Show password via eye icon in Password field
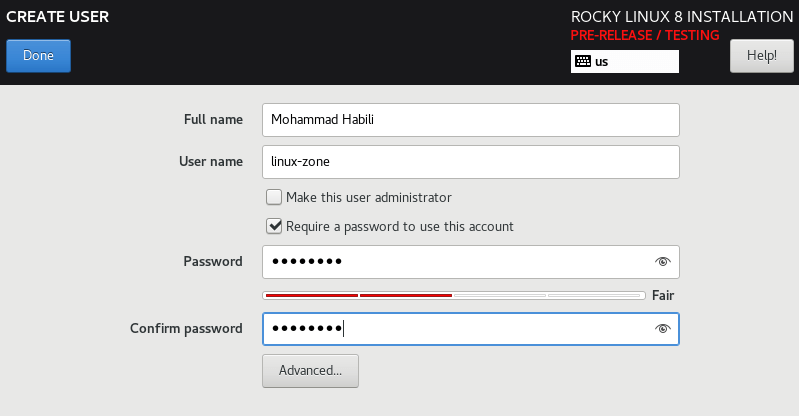The image size is (799, 416). click(x=662, y=262)
